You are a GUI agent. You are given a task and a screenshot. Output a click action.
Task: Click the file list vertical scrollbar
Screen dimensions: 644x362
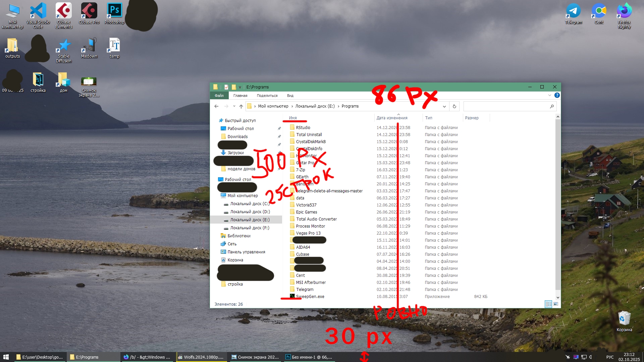click(558, 204)
